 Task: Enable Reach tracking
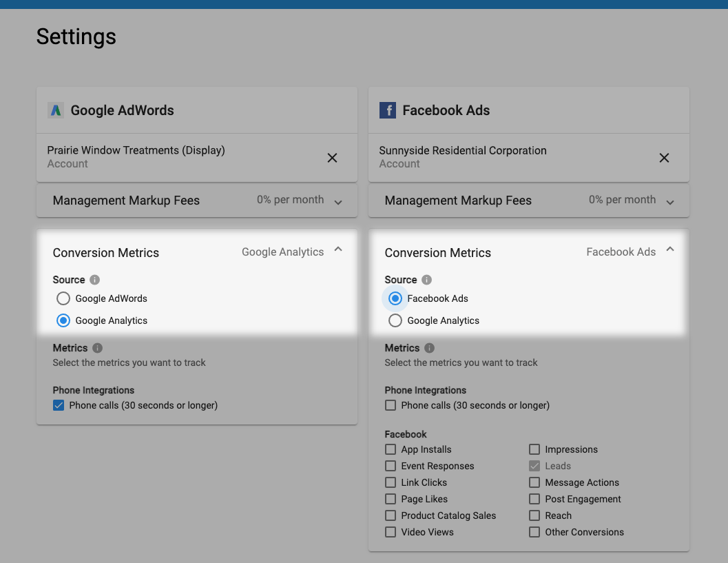(534, 515)
